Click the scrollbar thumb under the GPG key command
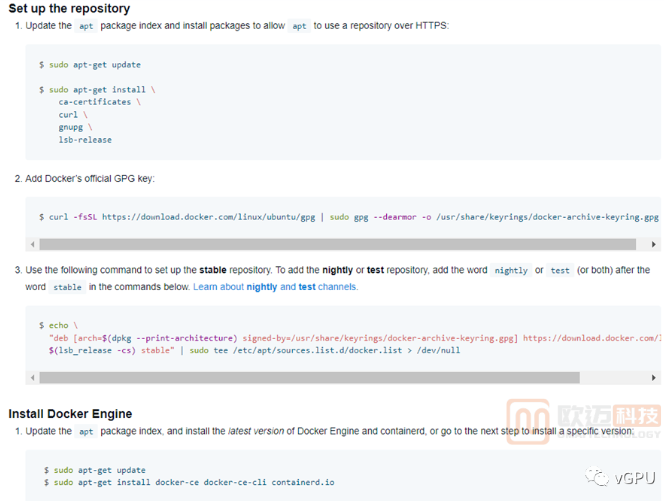664x501 pixels. 338,244
